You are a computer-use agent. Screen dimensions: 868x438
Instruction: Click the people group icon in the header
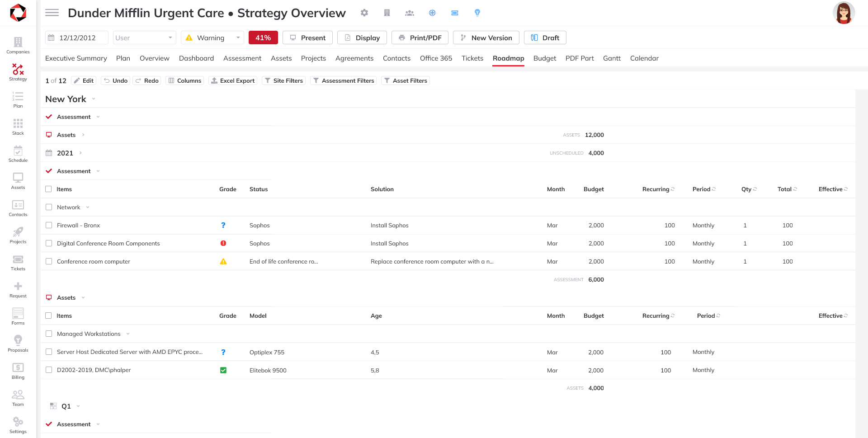[410, 13]
